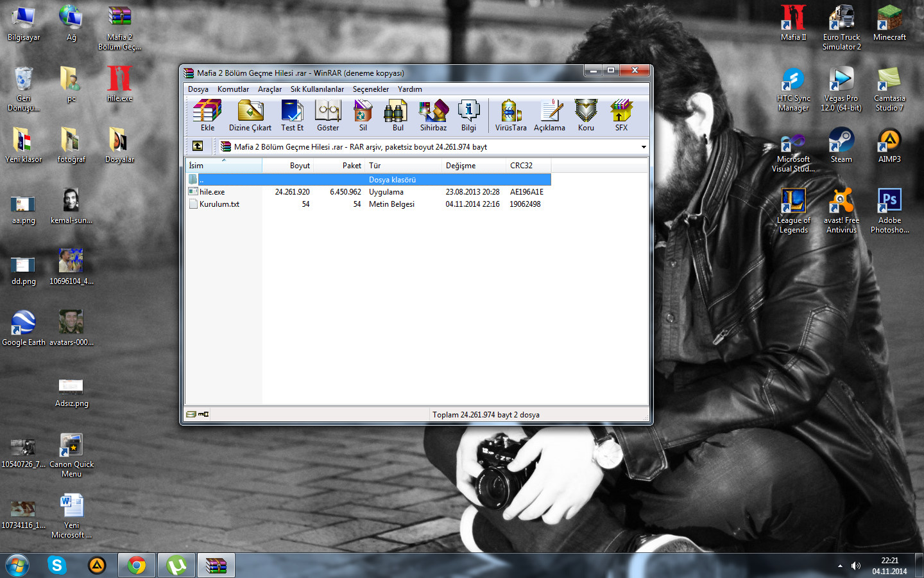924x578 pixels.
Task: Click the Sil delete icon
Action: click(x=363, y=116)
